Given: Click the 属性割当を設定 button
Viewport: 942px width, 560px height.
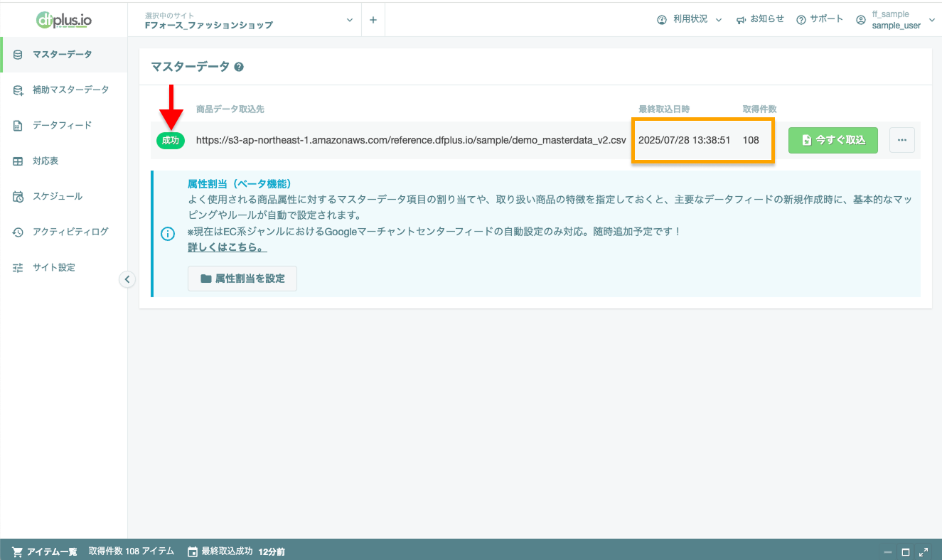Looking at the screenshot, I should click(x=242, y=279).
